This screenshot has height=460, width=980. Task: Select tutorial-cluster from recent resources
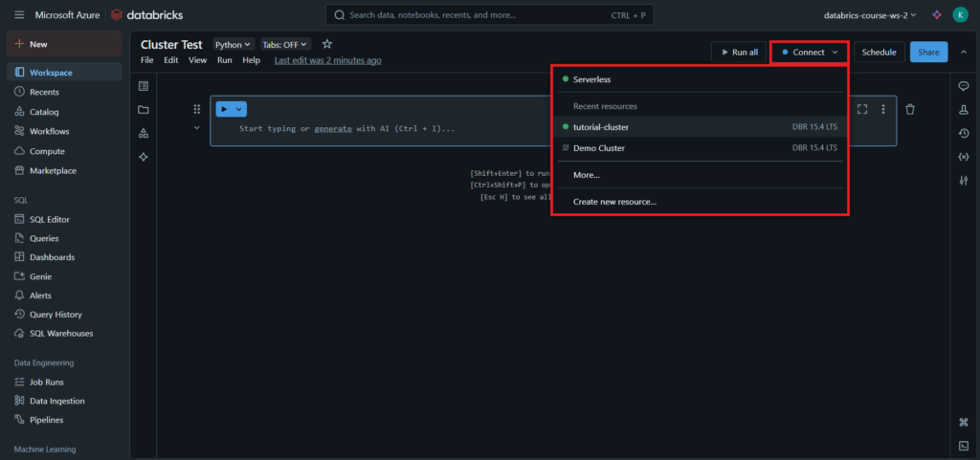(x=700, y=126)
